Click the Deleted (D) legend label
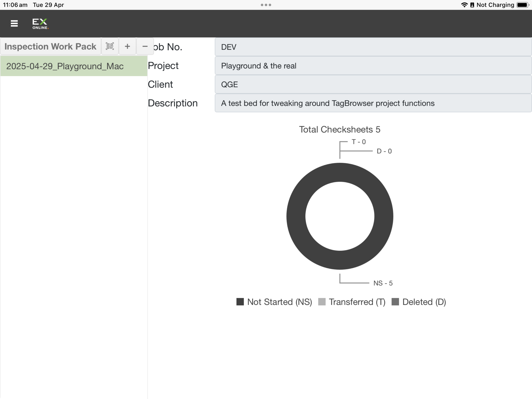This screenshot has height=399, width=532. click(424, 302)
